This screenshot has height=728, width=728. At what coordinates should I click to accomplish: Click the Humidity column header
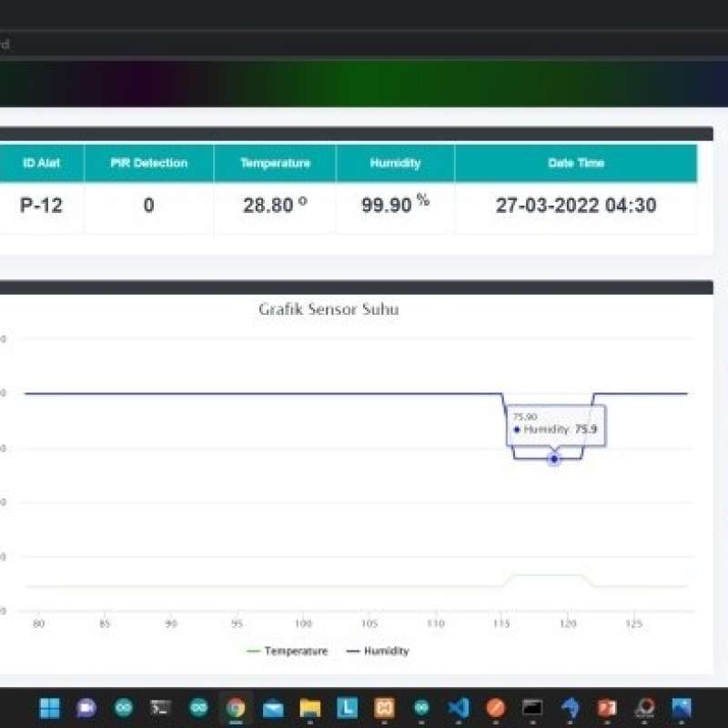click(395, 163)
